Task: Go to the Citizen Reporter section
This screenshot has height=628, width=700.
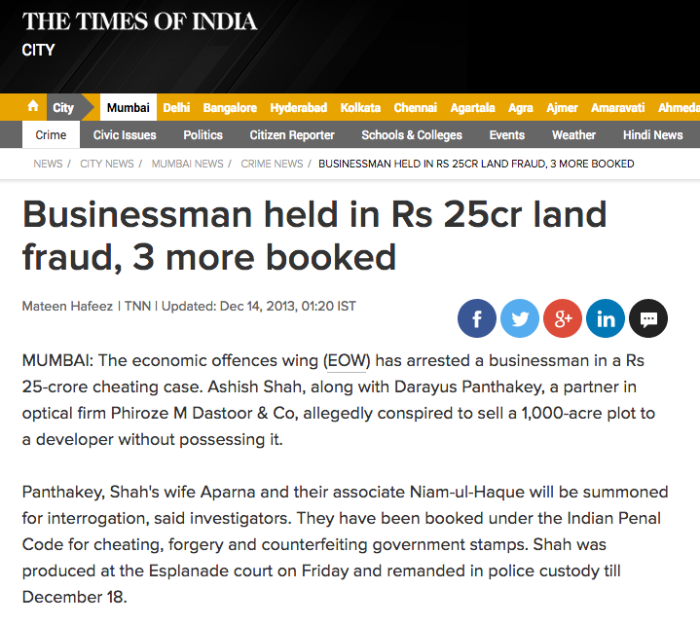Action: (x=292, y=135)
